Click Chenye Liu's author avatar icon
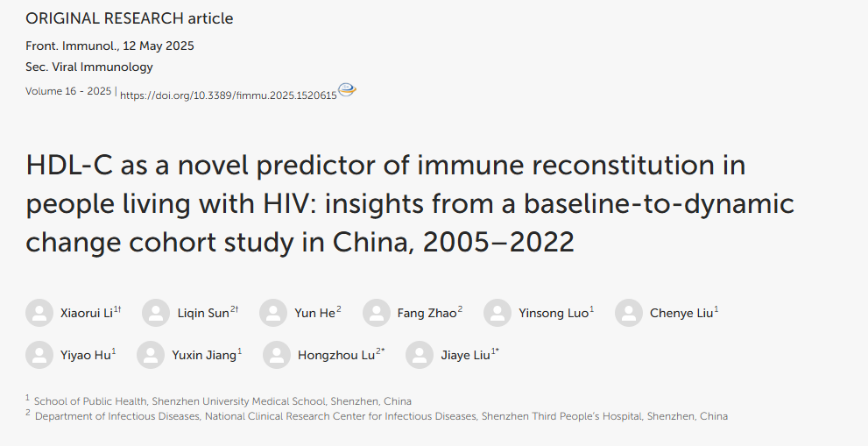This screenshot has height=446, width=868. point(629,313)
